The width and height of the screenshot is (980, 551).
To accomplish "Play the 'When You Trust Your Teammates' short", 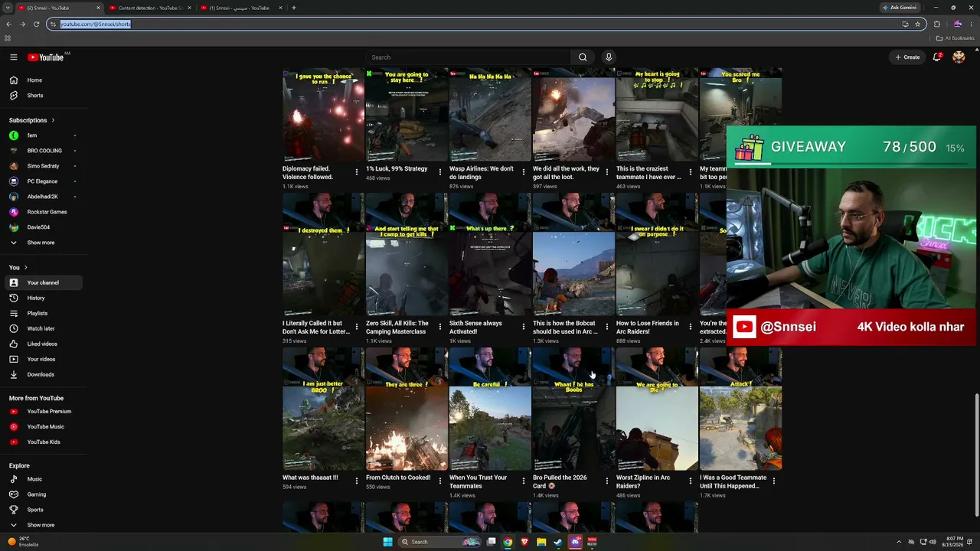I will click(490, 409).
